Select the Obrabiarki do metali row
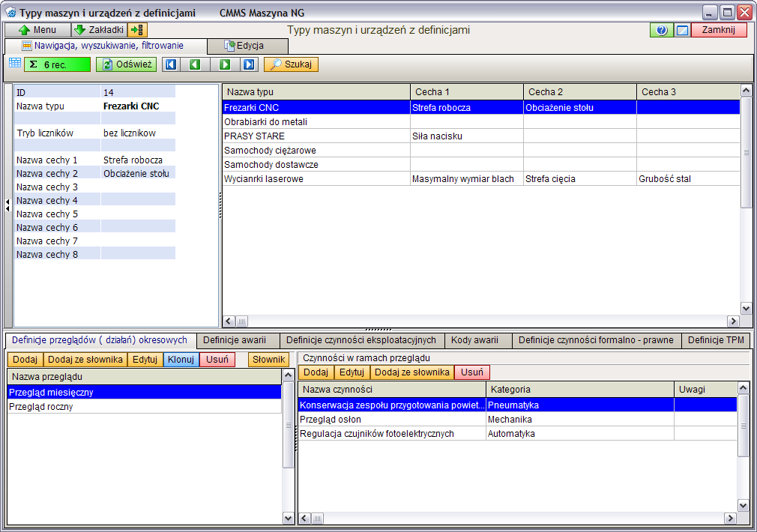757x532 pixels. tap(481, 121)
